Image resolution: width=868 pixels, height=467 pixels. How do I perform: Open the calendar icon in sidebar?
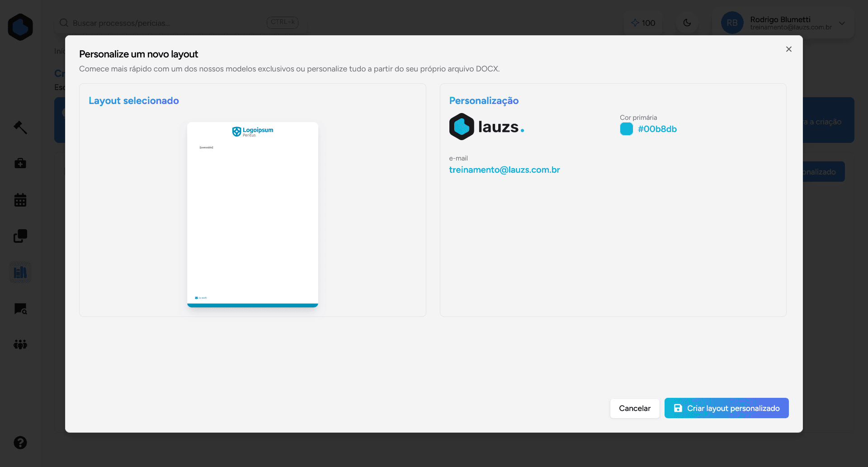[x=20, y=200]
